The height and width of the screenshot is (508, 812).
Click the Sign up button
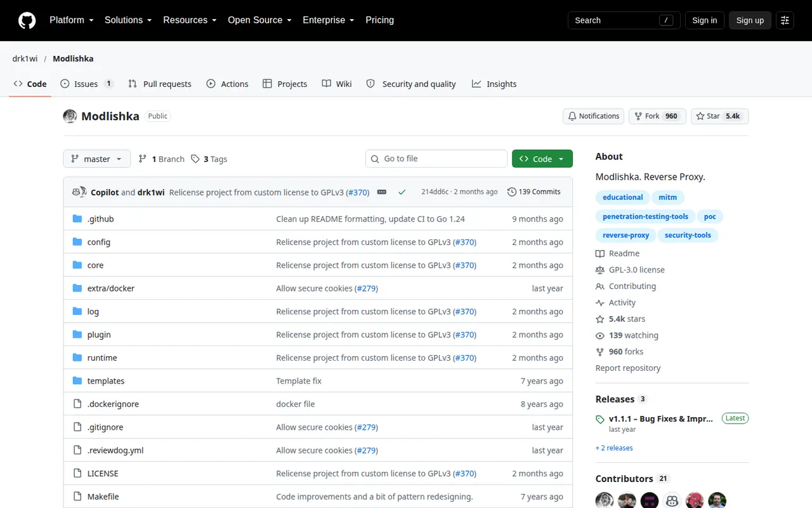750,20
